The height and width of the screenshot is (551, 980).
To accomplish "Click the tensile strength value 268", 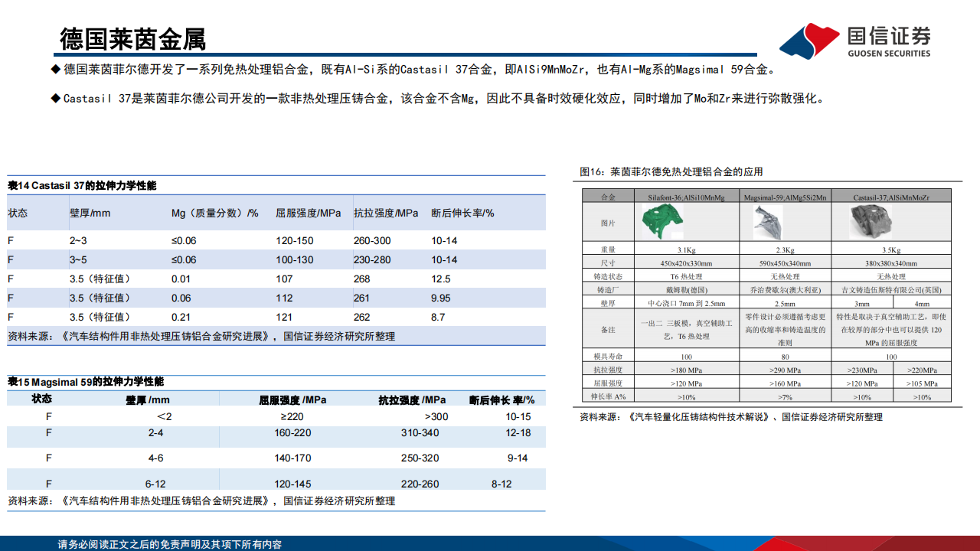I will (x=362, y=279).
